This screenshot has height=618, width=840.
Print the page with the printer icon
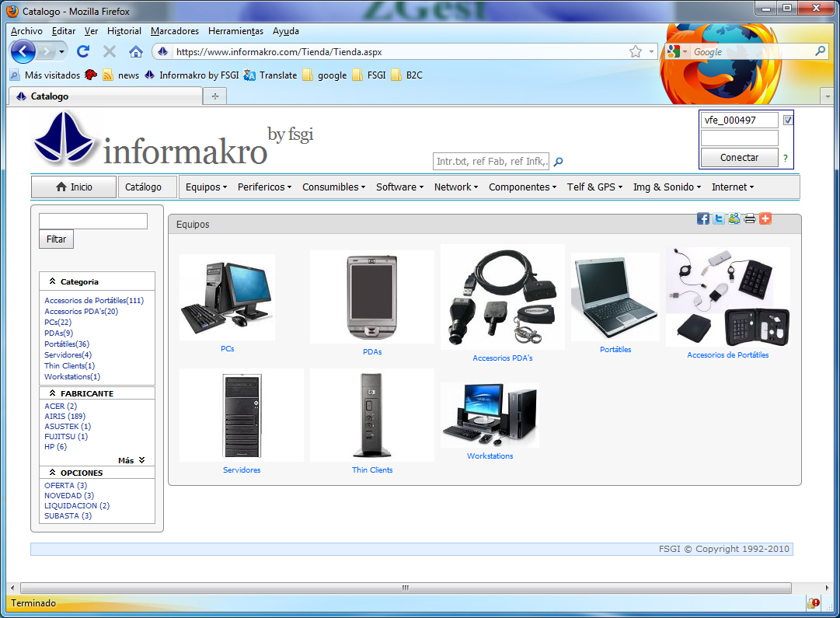[x=749, y=218]
